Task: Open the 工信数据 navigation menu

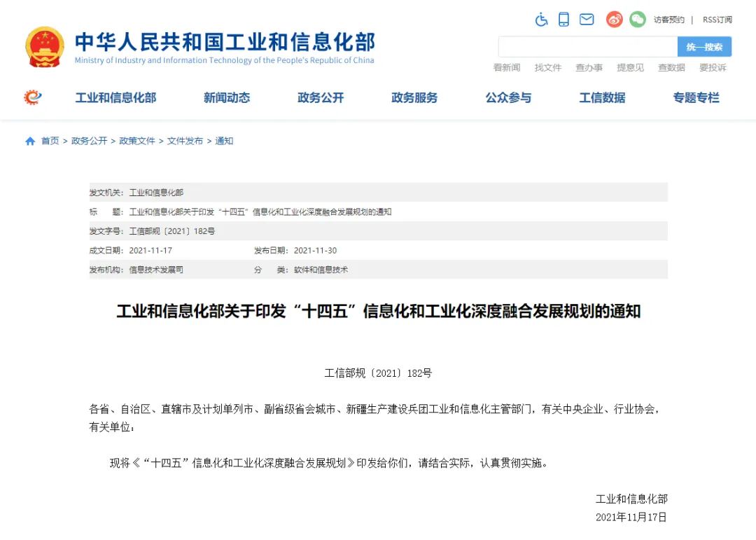Action: (602, 97)
